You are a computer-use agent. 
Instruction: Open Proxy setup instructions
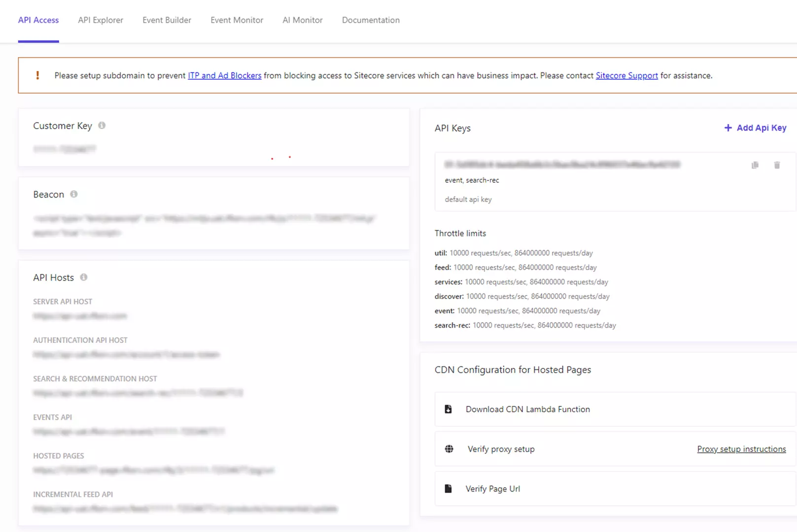click(741, 449)
